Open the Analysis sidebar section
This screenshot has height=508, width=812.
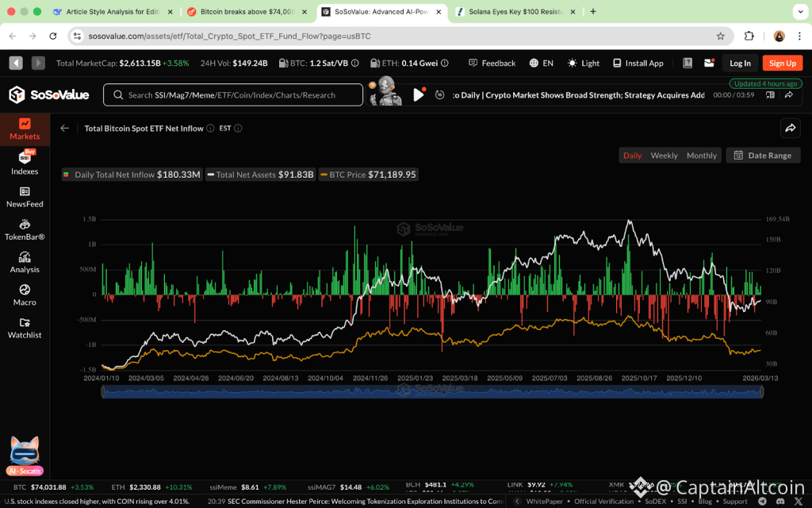click(25, 262)
